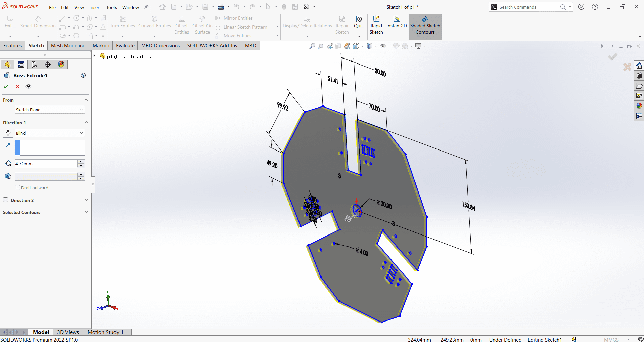Open the Tools menu
The image size is (644, 342).
(111, 7)
